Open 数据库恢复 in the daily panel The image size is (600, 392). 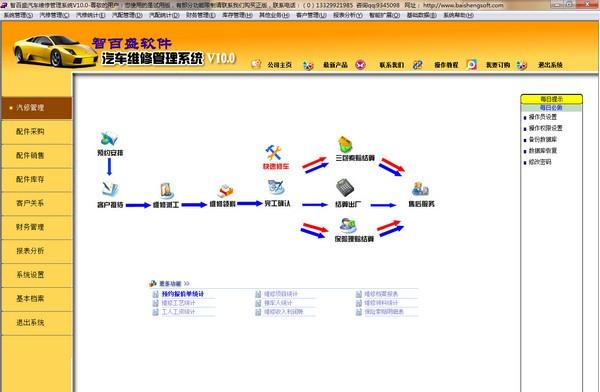coord(543,151)
